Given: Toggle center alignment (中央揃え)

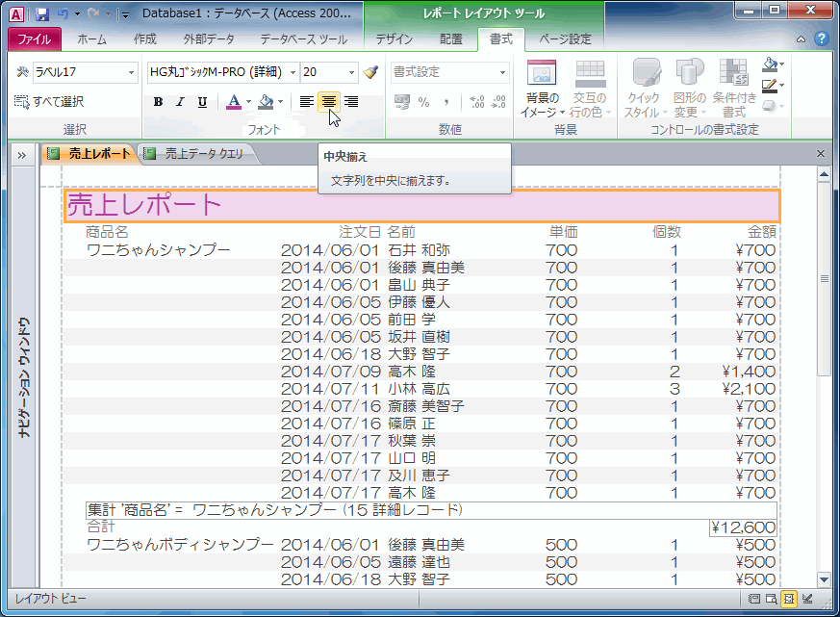Looking at the screenshot, I should coord(329,102).
